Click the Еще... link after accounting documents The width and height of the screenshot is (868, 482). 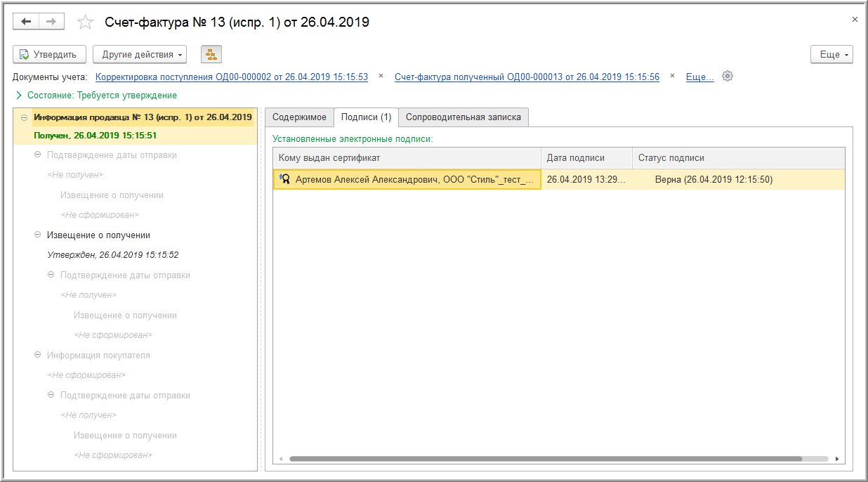pos(699,77)
